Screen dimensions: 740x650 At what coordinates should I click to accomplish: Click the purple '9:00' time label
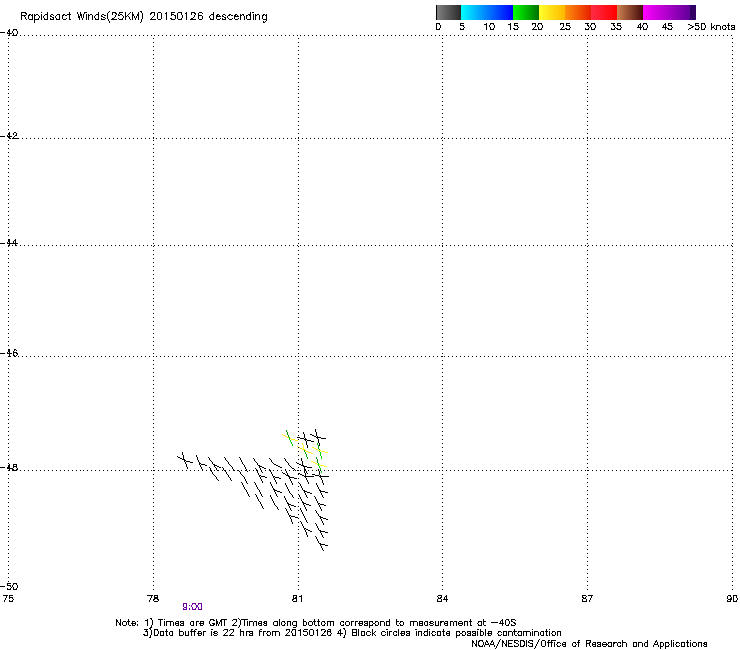tap(192, 607)
